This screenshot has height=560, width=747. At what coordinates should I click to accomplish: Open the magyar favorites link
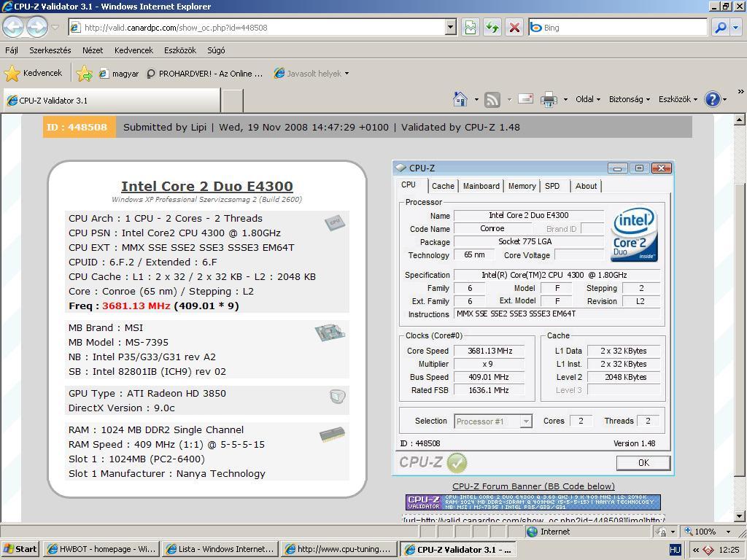(x=119, y=74)
